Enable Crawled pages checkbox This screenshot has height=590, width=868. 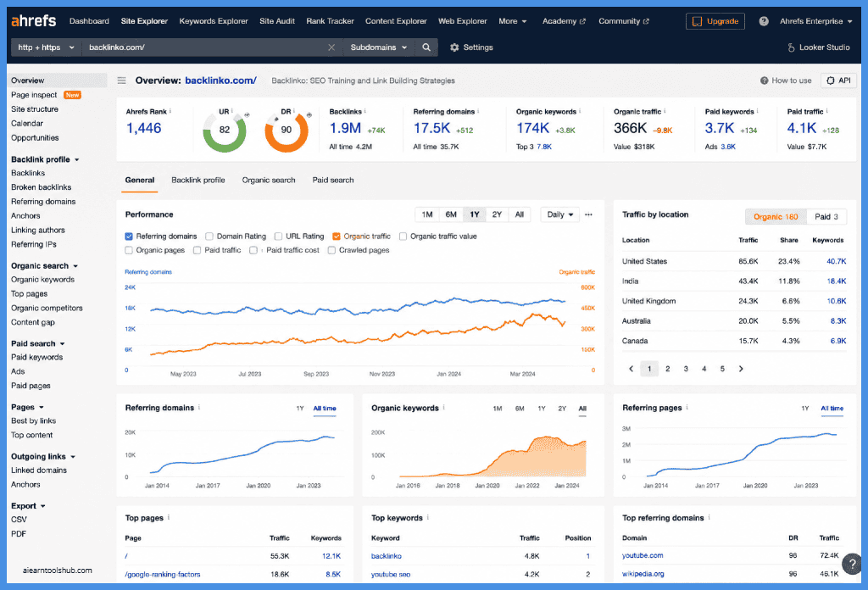331,250
